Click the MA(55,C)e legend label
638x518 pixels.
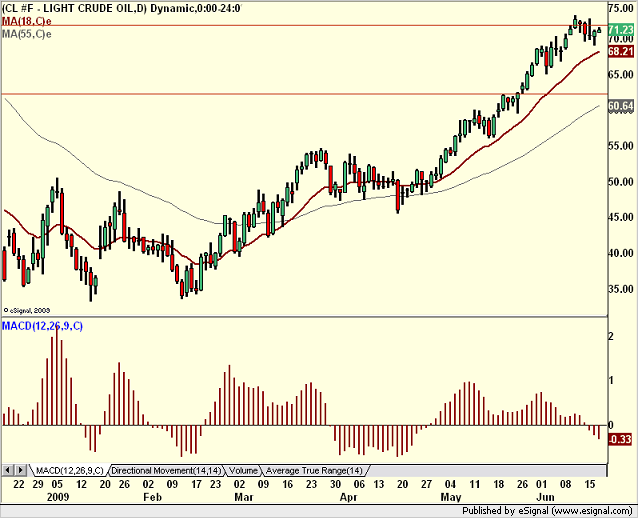coord(27,34)
